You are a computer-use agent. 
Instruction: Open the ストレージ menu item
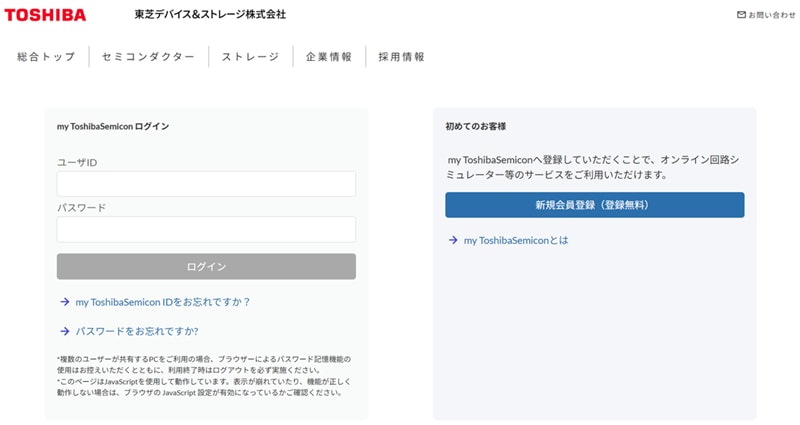tap(251, 57)
